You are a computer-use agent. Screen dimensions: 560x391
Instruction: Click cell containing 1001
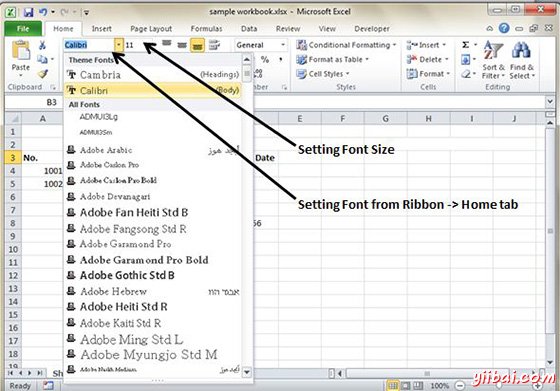coord(42,171)
